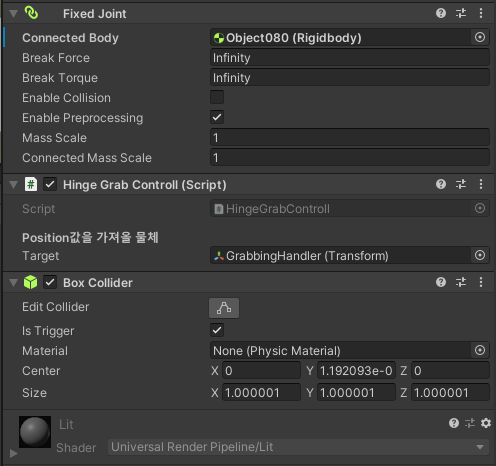Click the Lit material preview sphere thumbnail

pyautogui.click(x=35, y=432)
